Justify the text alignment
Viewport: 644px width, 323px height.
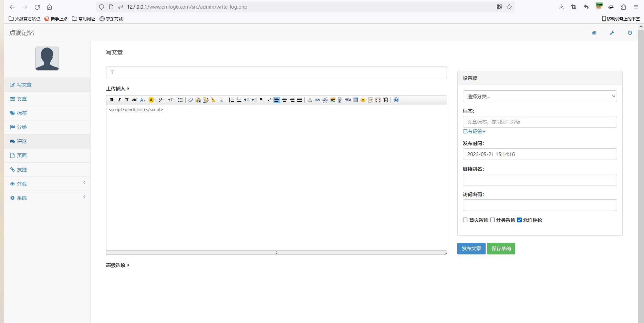click(300, 100)
